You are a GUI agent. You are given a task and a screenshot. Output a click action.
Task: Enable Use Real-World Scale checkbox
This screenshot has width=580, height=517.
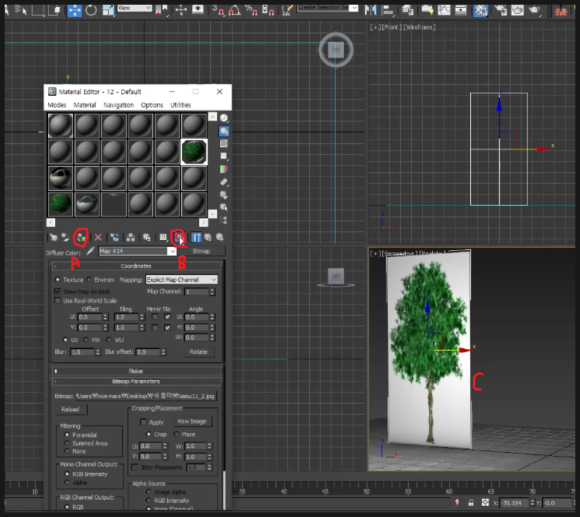pos(57,301)
